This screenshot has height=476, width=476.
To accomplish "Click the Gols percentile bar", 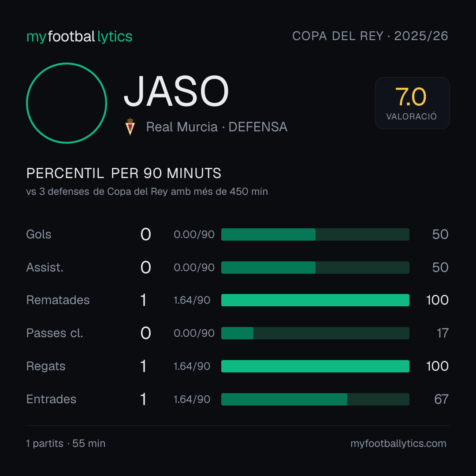I will [x=315, y=234].
